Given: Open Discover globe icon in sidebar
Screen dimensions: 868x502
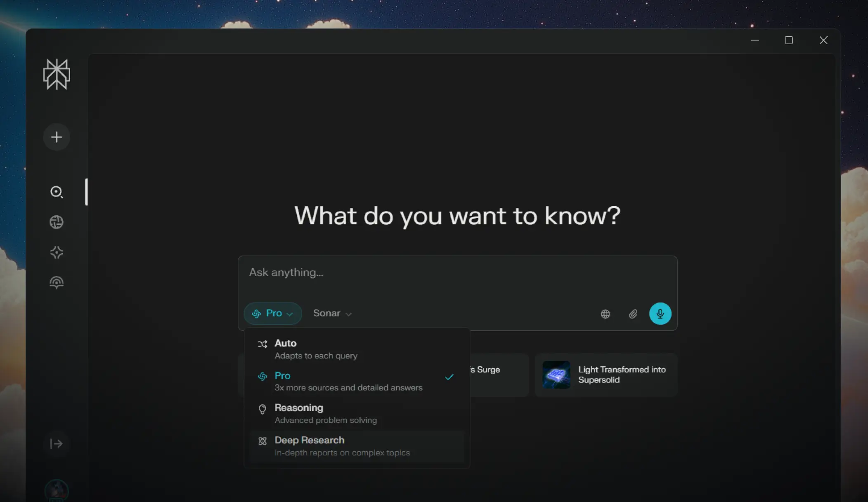Looking at the screenshot, I should [x=57, y=222].
